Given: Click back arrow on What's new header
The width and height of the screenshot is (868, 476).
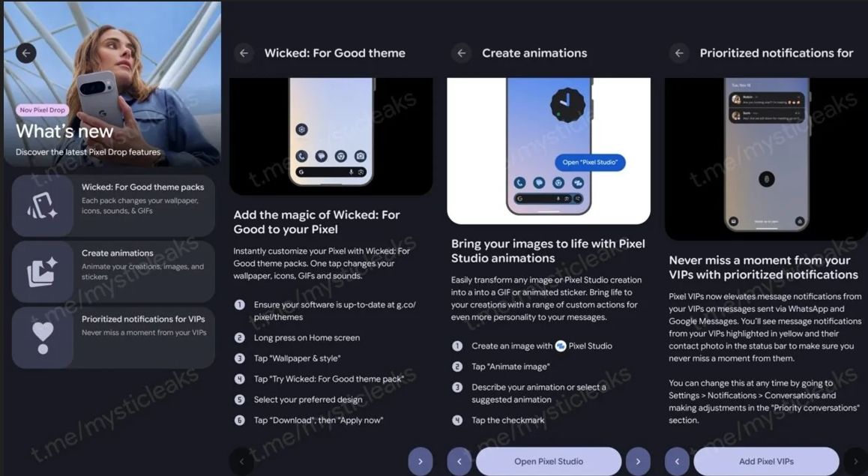Looking at the screenshot, I should [x=26, y=53].
